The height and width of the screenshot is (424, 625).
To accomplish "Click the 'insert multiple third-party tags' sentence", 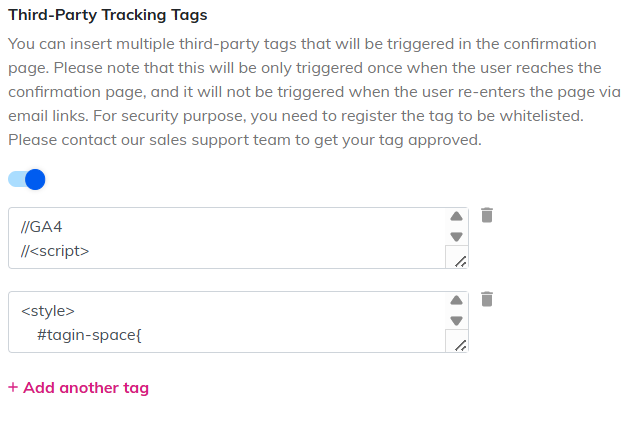I will [x=180, y=45].
